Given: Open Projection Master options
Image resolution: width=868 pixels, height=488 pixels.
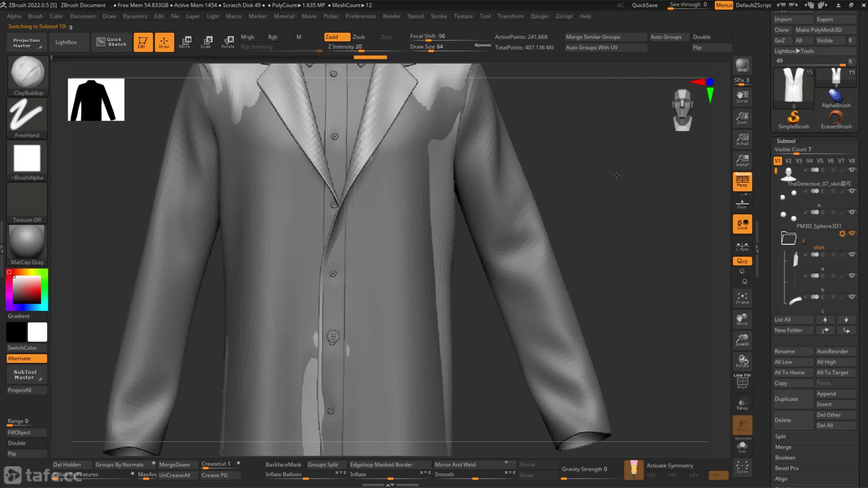Looking at the screenshot, I should 26,43.
